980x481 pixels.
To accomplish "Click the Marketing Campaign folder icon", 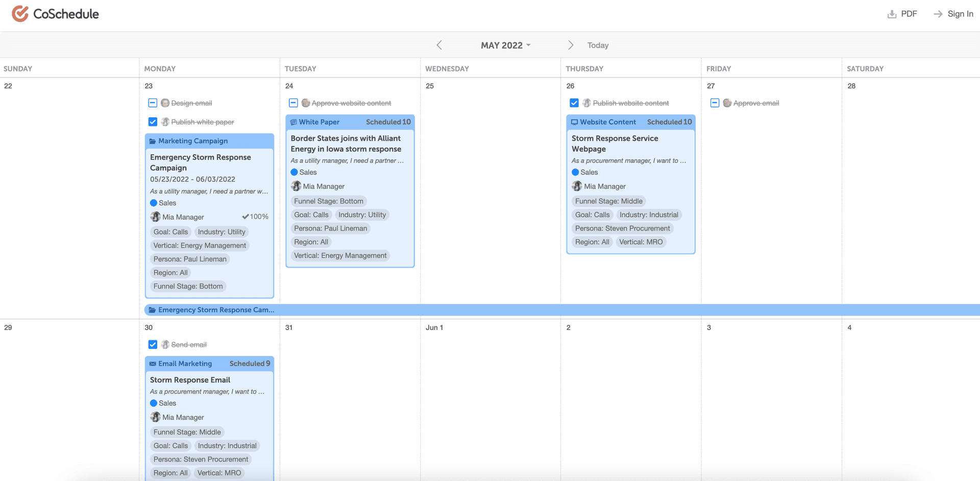I will point(152,140).
